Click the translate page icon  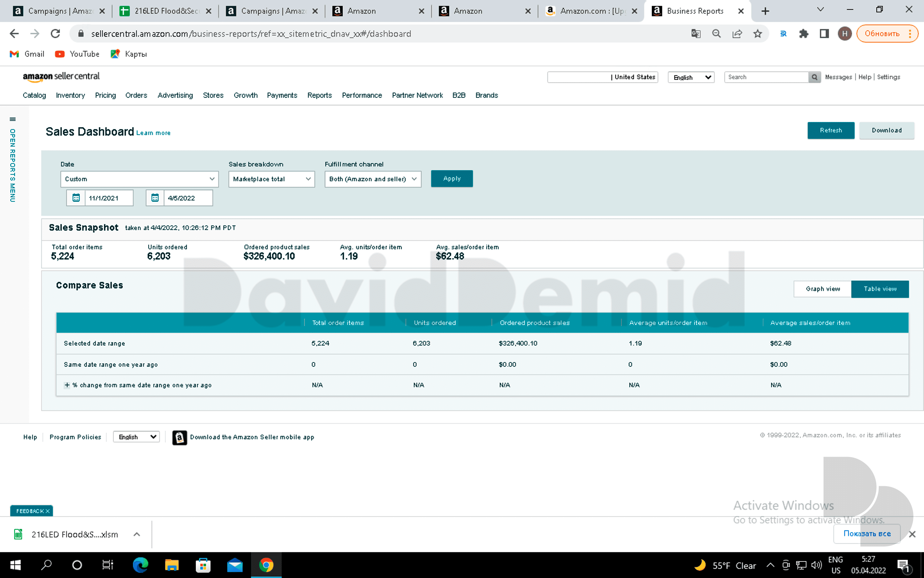coord(696,34)
